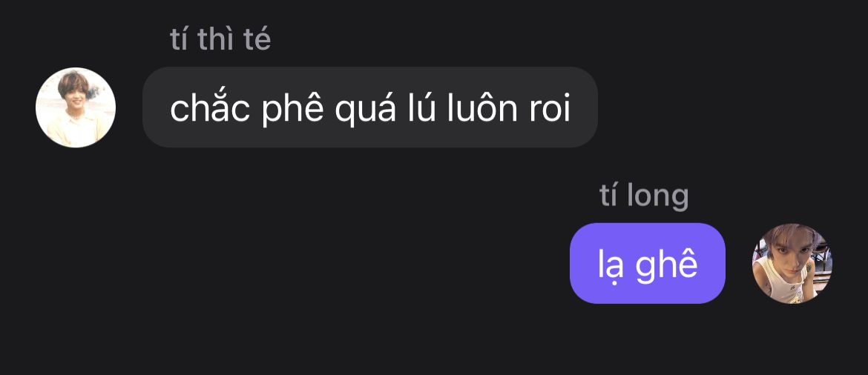Tap the round avatar beside the gray bubble
868x375 pixels.
click(76, 107)
